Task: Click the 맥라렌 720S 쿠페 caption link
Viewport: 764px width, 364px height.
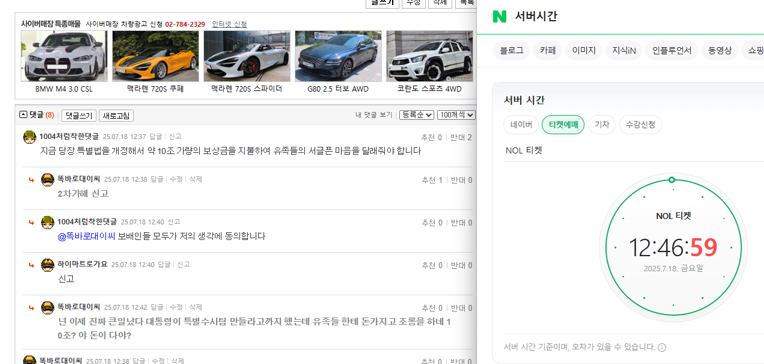Action: [155, 89]
